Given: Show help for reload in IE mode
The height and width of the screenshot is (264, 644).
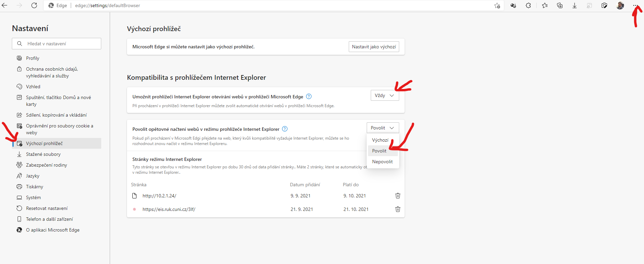Looking at the screenshot, I should tap(285, 129).
